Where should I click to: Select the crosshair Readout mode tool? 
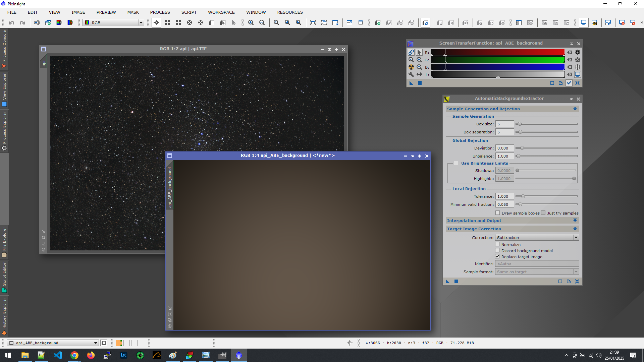click(x=156, y=23)
